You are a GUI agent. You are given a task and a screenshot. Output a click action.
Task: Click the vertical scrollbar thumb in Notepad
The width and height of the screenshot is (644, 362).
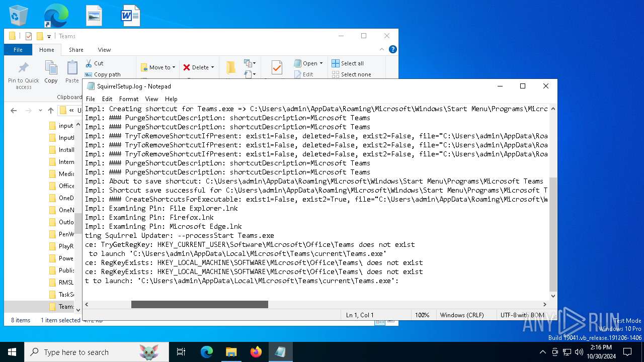(553, 234)
